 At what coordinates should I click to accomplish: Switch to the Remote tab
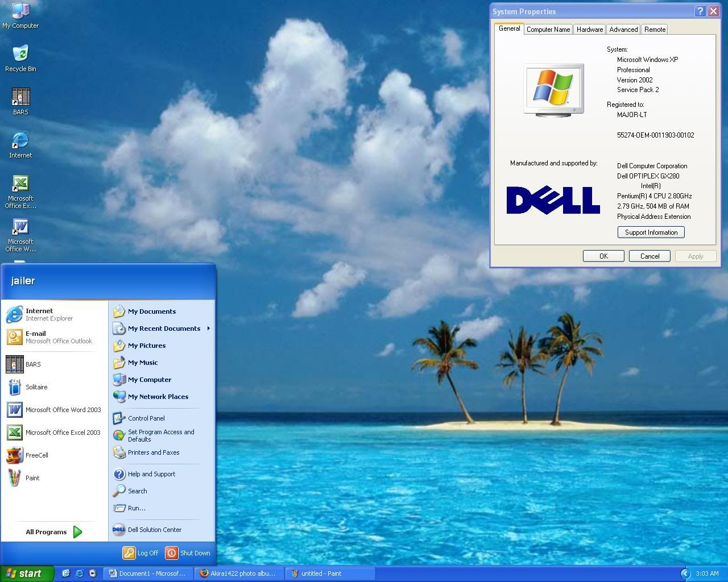[x=654, y=29]
